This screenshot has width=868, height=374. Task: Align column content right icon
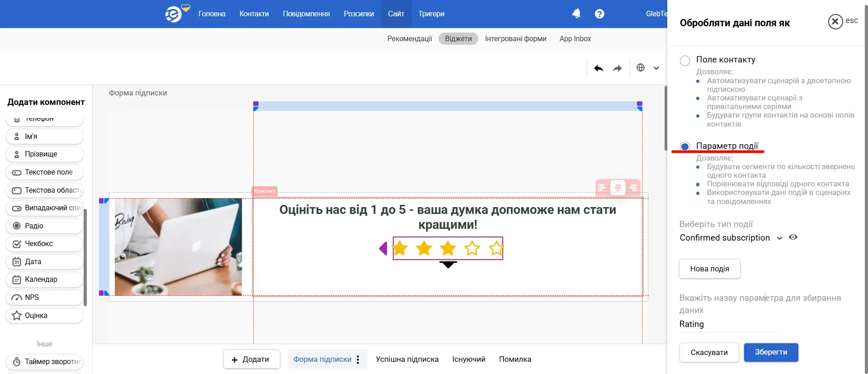[633, 187]
